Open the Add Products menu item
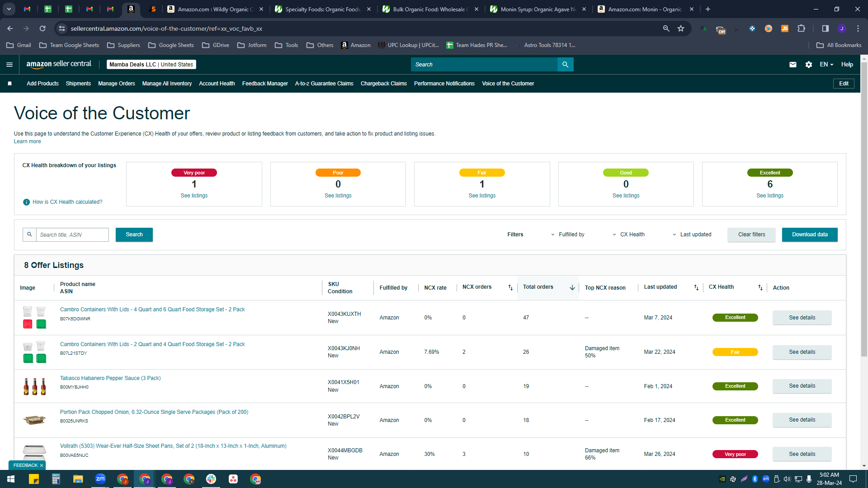The height and width of the screenshot is (488, 868). 42,84
